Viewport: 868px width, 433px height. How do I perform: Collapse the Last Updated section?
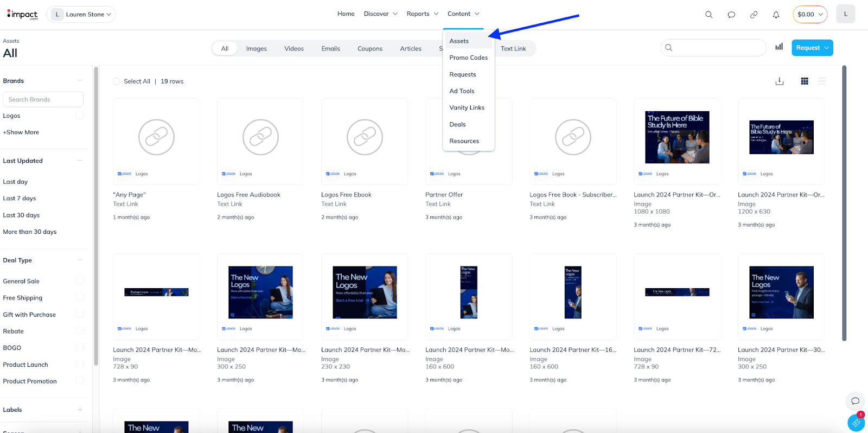pos(80,161)
